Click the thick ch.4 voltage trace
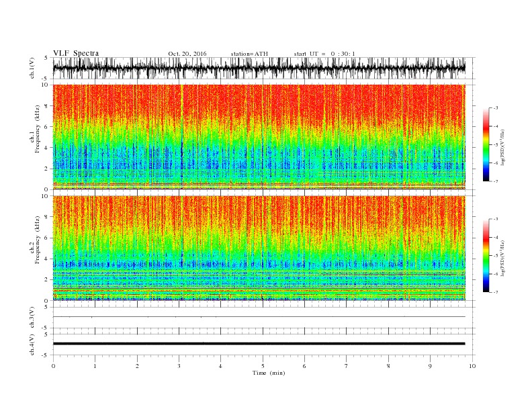Viewport: 532px width, 411px height. pyautogui.click(x=259, y=344)
